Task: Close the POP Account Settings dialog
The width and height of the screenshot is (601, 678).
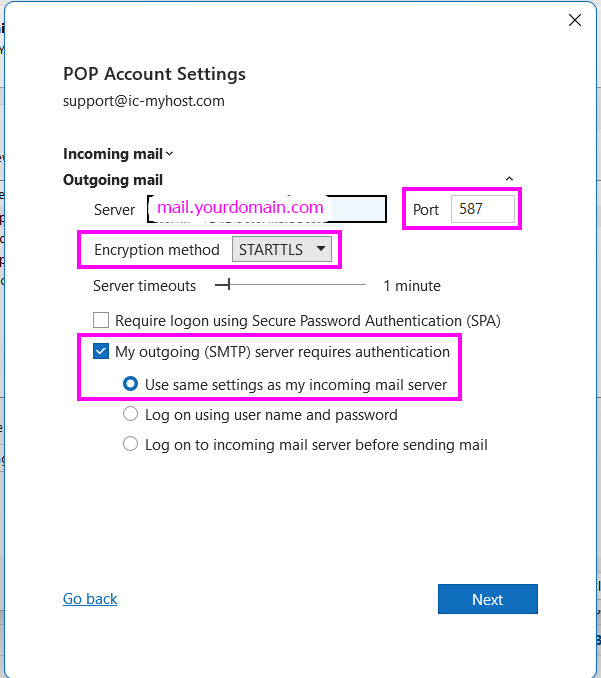Action: (x=575, y=20)
